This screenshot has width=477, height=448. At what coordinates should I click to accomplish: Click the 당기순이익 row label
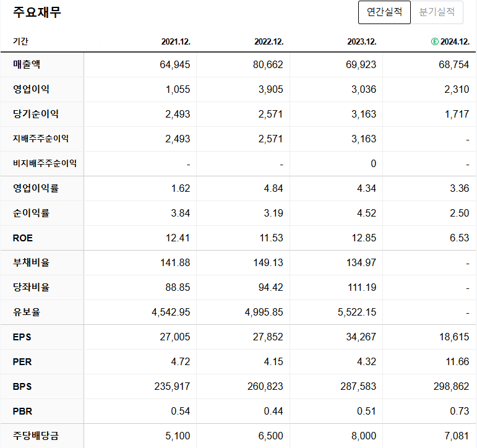(36, 114)
